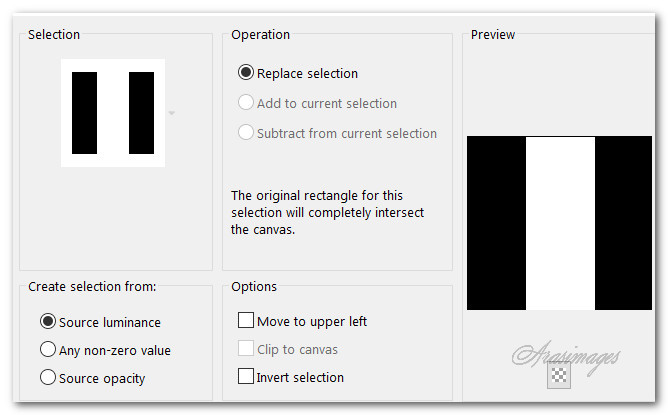Check the Invert selection checkbox
Image resolution: width=668 pixels, height=415 pixels.
click(246, 377)
